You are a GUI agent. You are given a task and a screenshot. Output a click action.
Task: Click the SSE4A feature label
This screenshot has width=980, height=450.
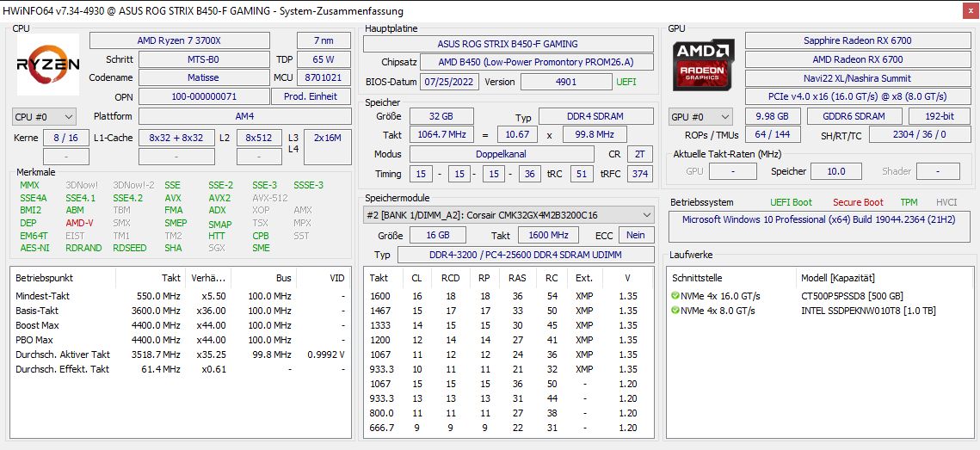point(33,198)
